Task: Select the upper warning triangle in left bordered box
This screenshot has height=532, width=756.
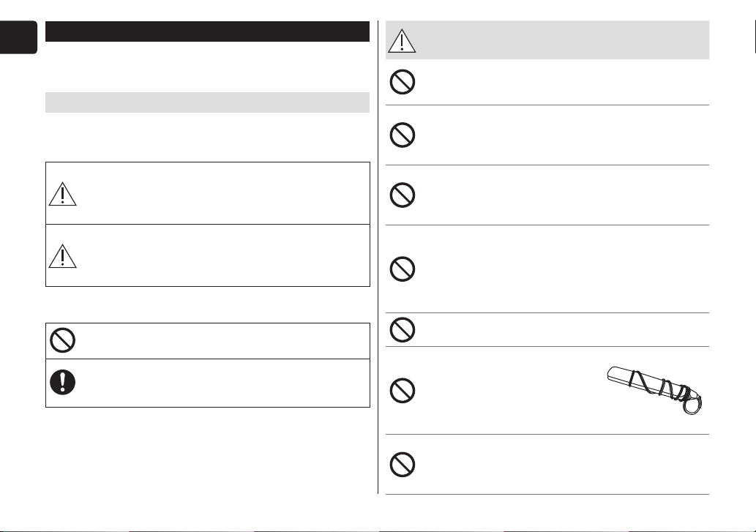Action: tap(63, 194)
